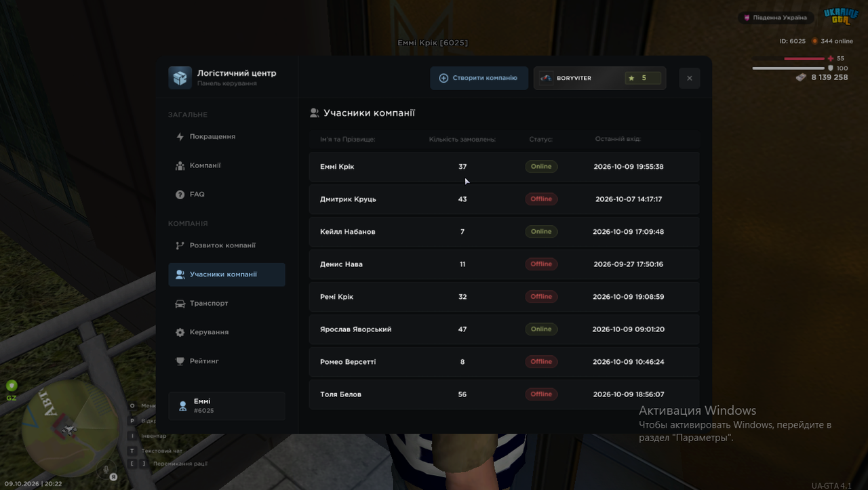Select the Толя Белов member row

(x=504, y=394)
